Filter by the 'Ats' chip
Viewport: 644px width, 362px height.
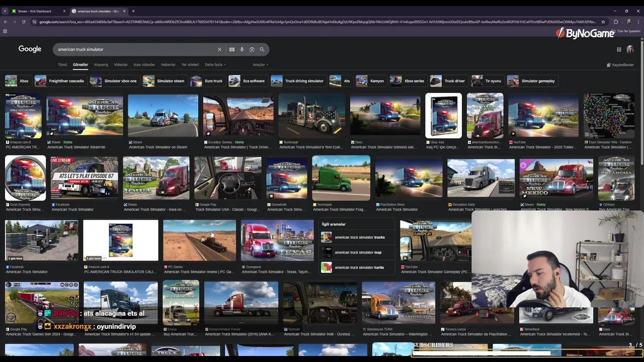pyautogui.click(x=340, y=81)
